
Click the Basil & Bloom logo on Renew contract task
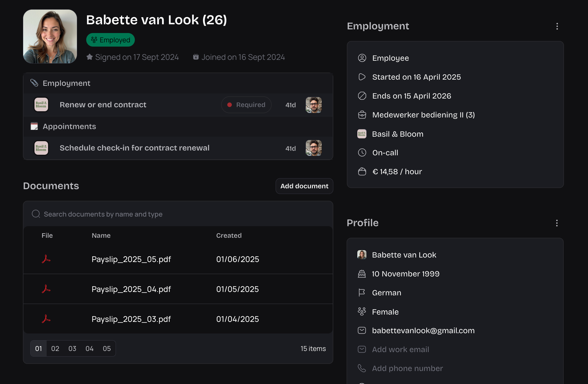click(x=41, y=105)
